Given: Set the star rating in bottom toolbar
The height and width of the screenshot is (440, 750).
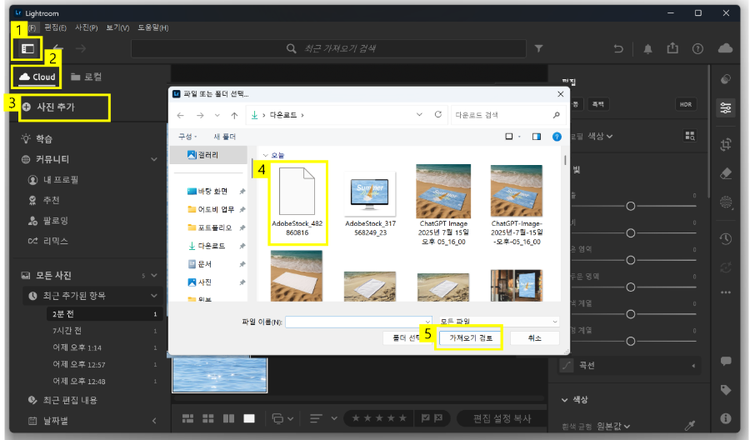Looking at the screenshot, I should 379,418.
